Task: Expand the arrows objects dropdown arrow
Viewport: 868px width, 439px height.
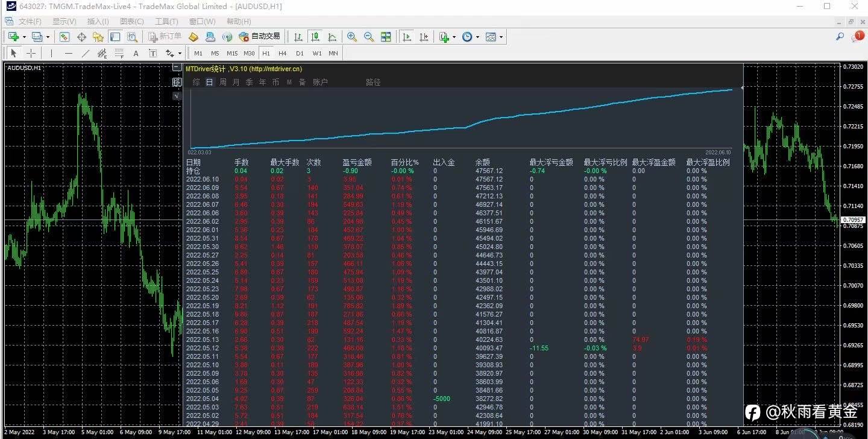Action: click(x=180, y=53)
